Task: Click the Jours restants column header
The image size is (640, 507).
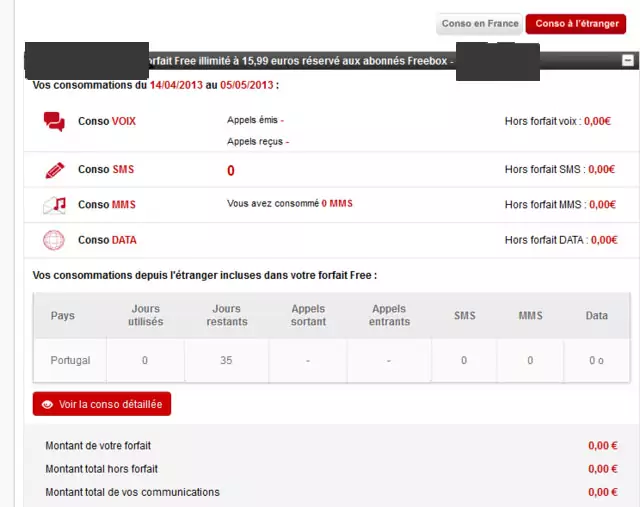Action: click(226, 316)
